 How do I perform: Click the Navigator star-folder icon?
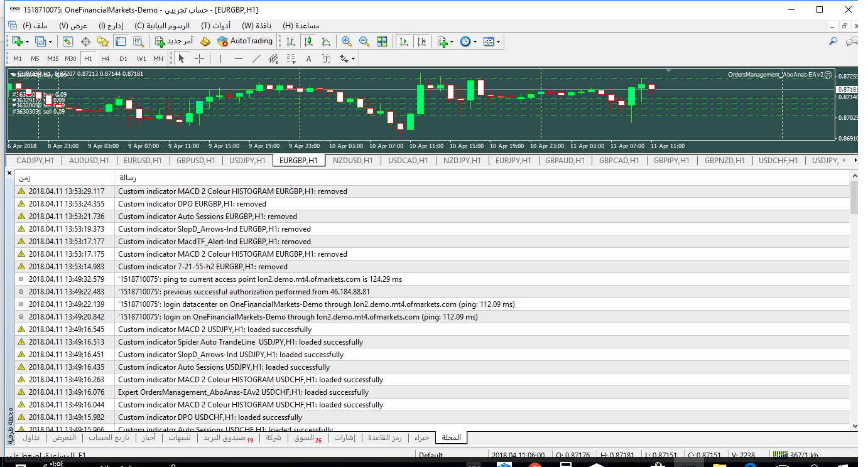click(103, 41)
